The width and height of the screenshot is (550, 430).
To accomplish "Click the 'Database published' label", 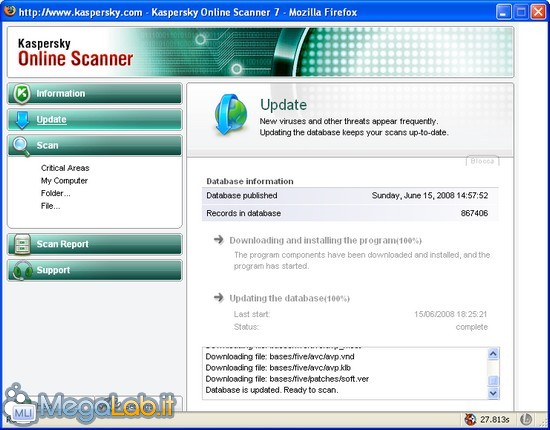I will 242,195.
